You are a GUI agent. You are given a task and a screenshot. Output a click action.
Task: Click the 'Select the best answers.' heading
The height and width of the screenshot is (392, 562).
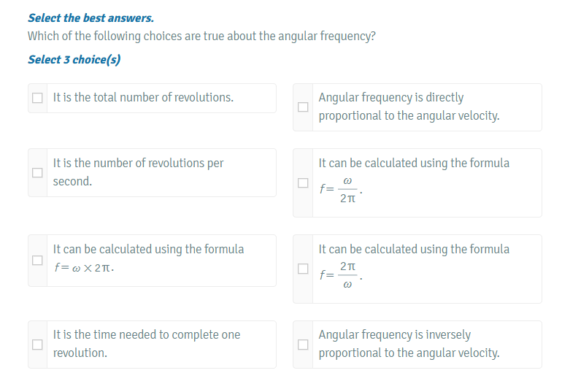91,18
